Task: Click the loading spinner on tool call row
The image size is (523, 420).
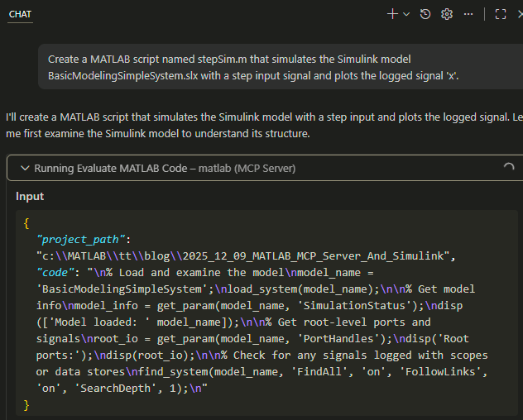Action: pyautogui.click(x=508, y=168)
